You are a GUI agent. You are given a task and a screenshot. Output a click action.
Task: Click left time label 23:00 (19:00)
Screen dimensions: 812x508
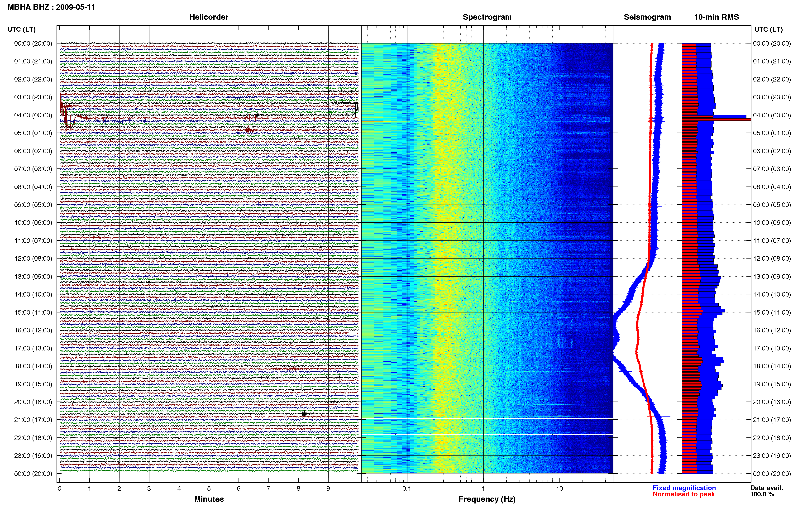(x=33, y=456)
